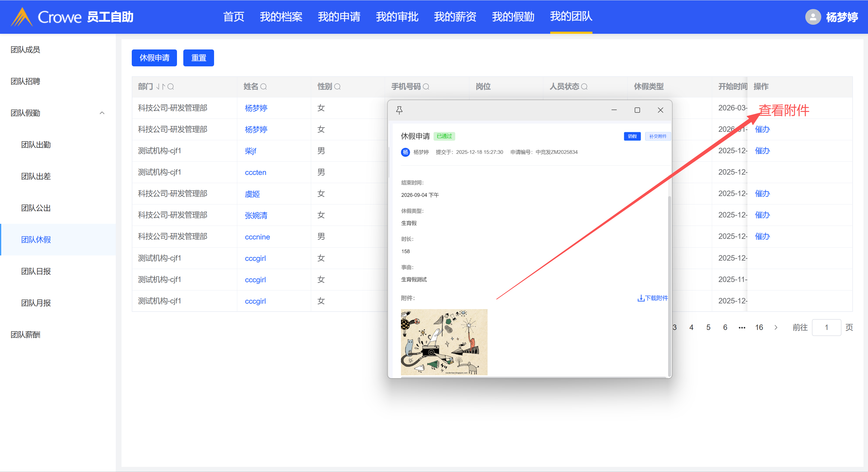Click the Crowe logo icon

coord(22,17)
